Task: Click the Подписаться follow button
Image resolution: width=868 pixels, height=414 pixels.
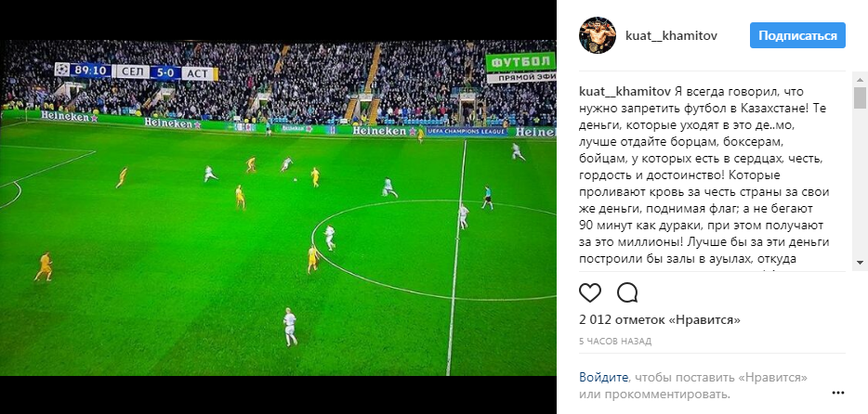Action: pos(797,35)
